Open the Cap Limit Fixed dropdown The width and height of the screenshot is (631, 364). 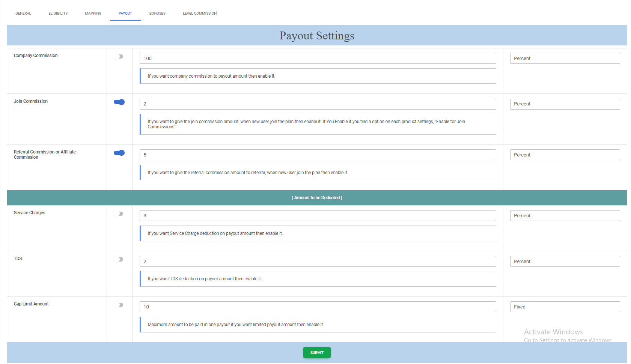[x=565, y=307]
